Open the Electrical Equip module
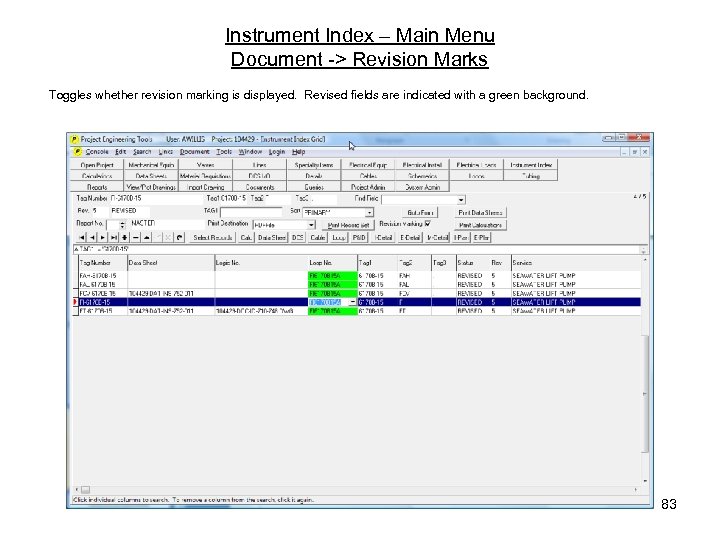The height and width of the screenshot is (540, 720). [368, 165]
